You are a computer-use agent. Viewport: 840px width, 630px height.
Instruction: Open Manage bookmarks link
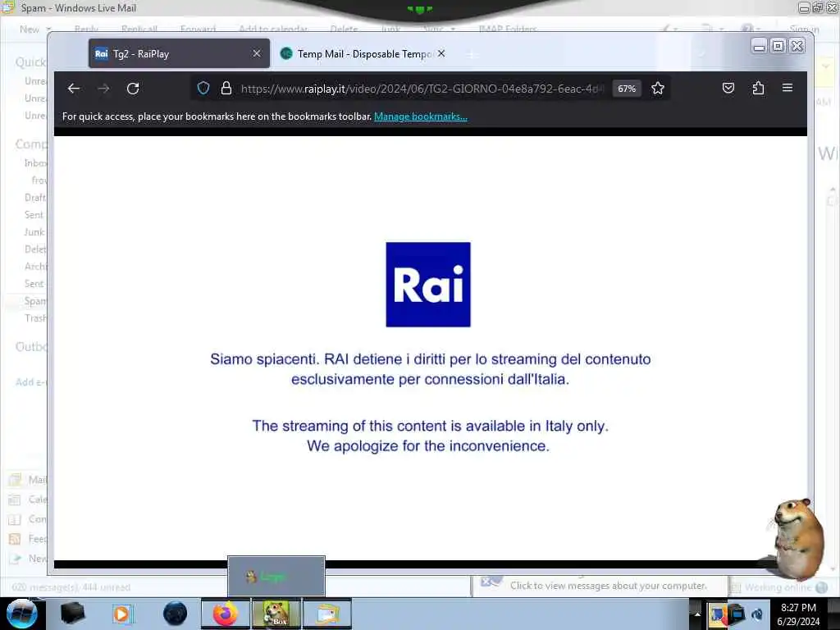421,116
